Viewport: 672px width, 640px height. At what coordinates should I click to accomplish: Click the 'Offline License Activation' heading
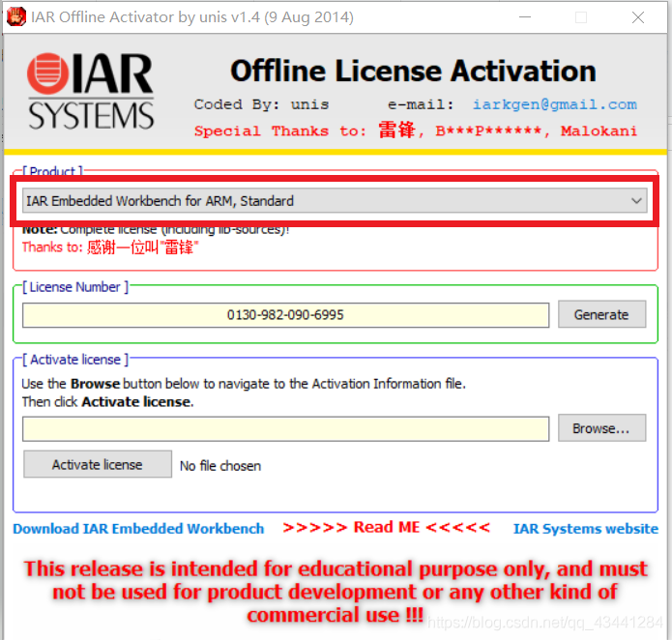click(413, 71)
